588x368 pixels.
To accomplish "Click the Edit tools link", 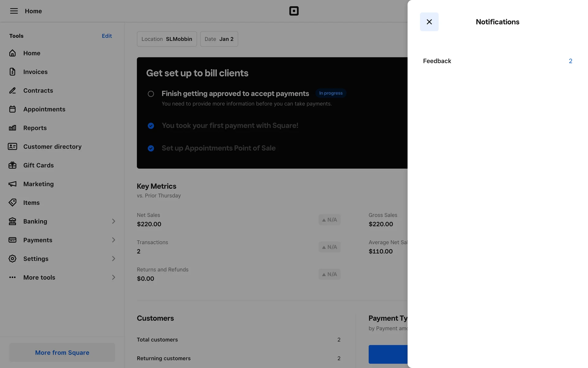I will coord(107,36).
